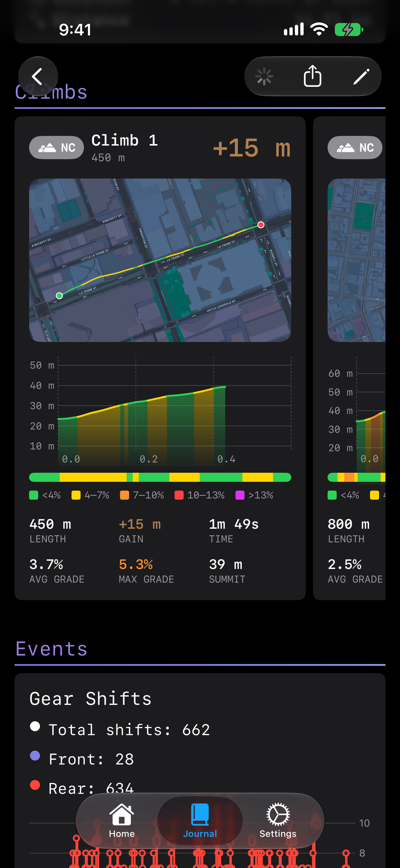The height and width of the screenshot is (868, 400).
Task: Tap the second climb's map thumbnail
Action: point(356,260)
